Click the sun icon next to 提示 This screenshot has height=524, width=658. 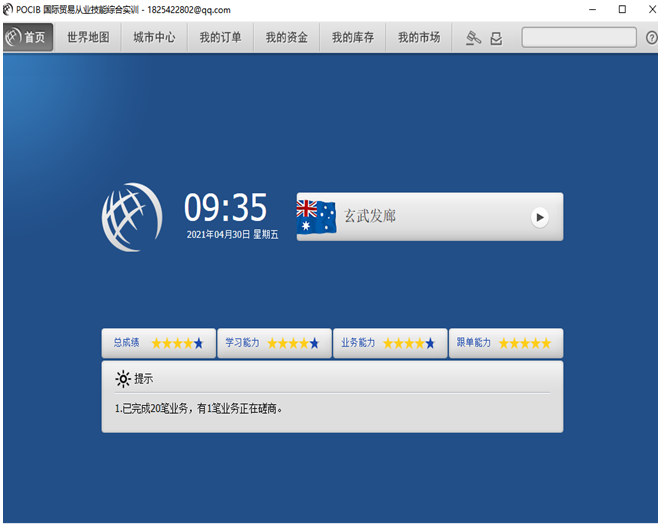pyautogui.click(x=122, y=379)
